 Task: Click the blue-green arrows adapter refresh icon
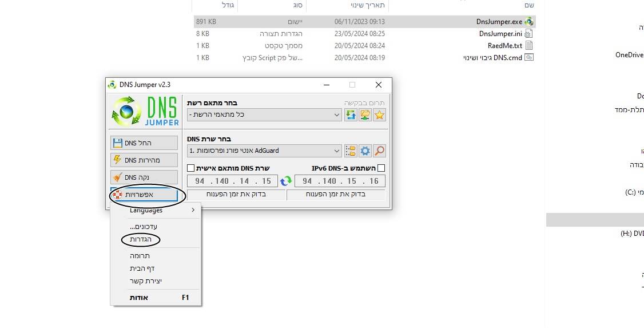351,115
